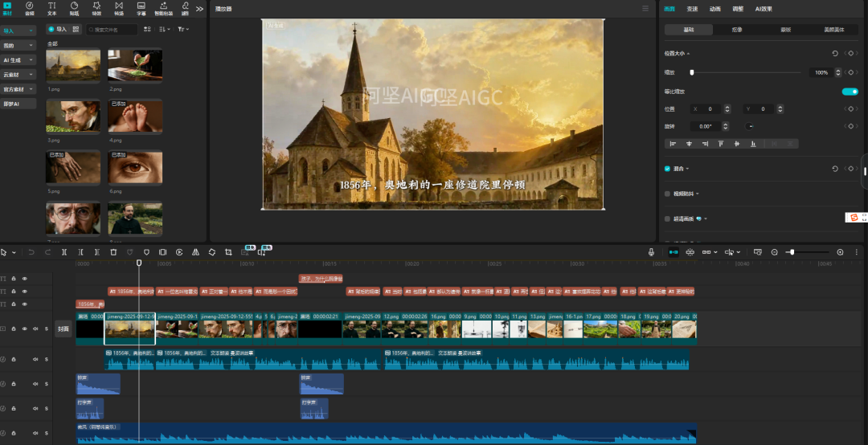Image resolution: width=868 pixels, height=445 pixels.
Task: Click the 搜索文件名 search field
Action: (x=112, y=30)
